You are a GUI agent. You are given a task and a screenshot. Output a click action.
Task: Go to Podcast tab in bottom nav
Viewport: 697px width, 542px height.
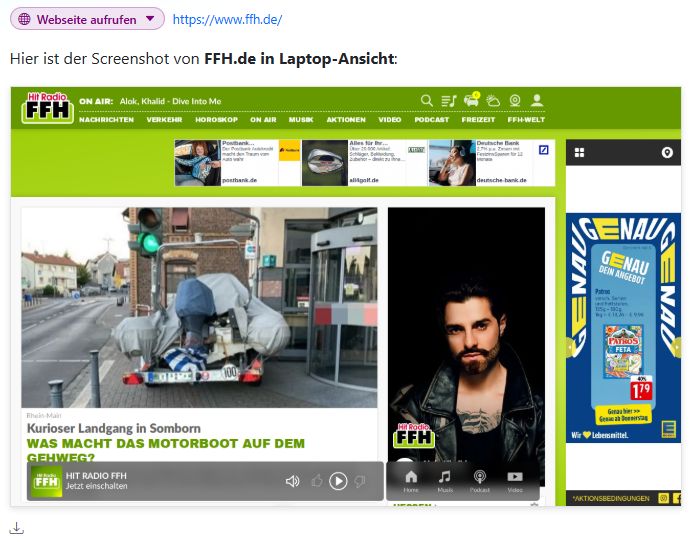(x=480, y=481)
